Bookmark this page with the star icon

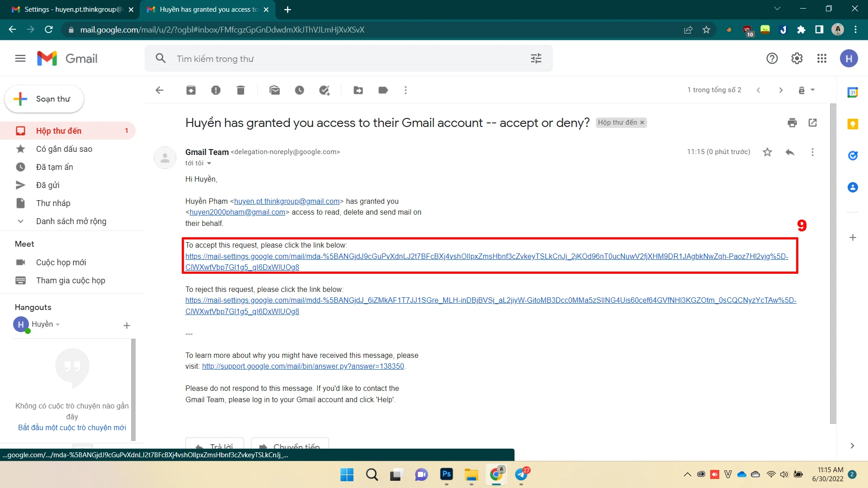tap(706, 30)
